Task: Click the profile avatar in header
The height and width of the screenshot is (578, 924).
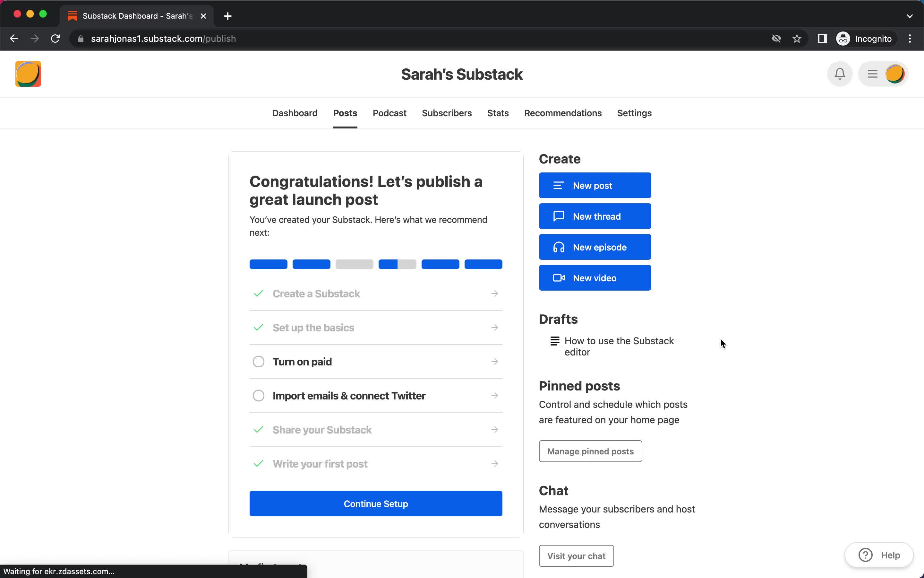Action: pyautogui.click(x=894, y=74)
